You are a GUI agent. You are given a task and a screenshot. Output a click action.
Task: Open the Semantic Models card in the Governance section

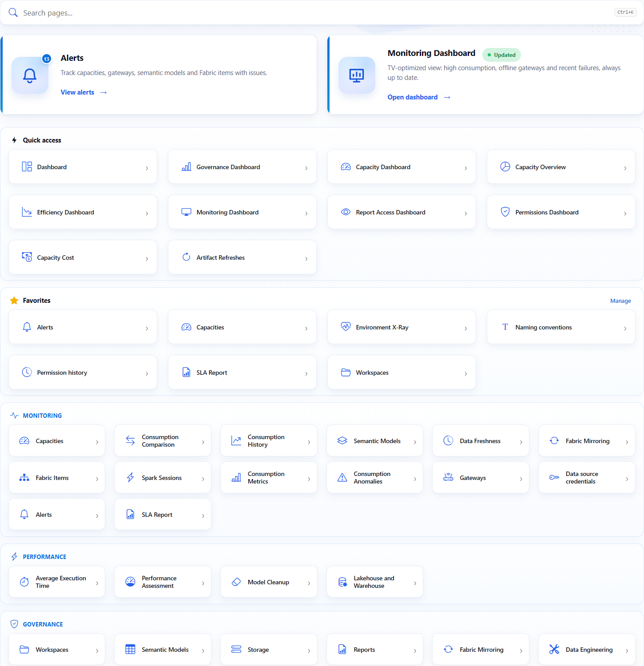pyautogui.click(x=163, y=649)
